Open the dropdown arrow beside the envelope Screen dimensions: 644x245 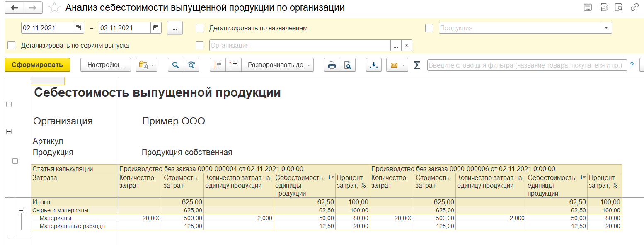click(404, 65)
